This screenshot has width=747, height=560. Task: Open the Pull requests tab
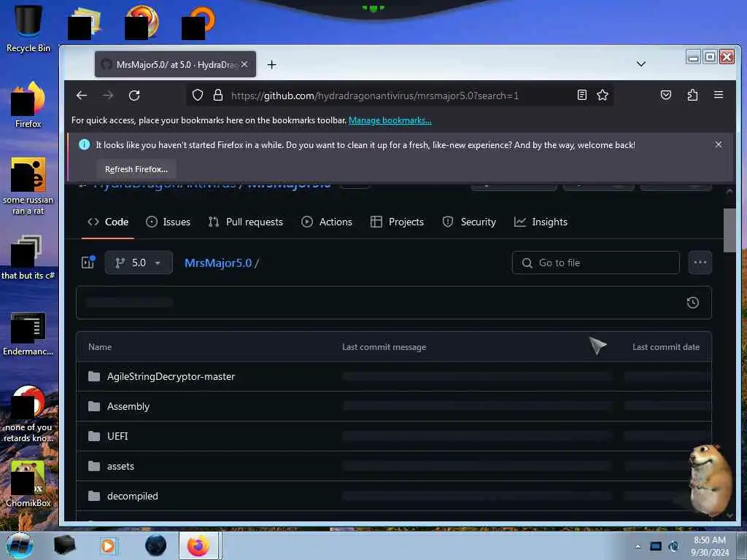coord(246,222)
